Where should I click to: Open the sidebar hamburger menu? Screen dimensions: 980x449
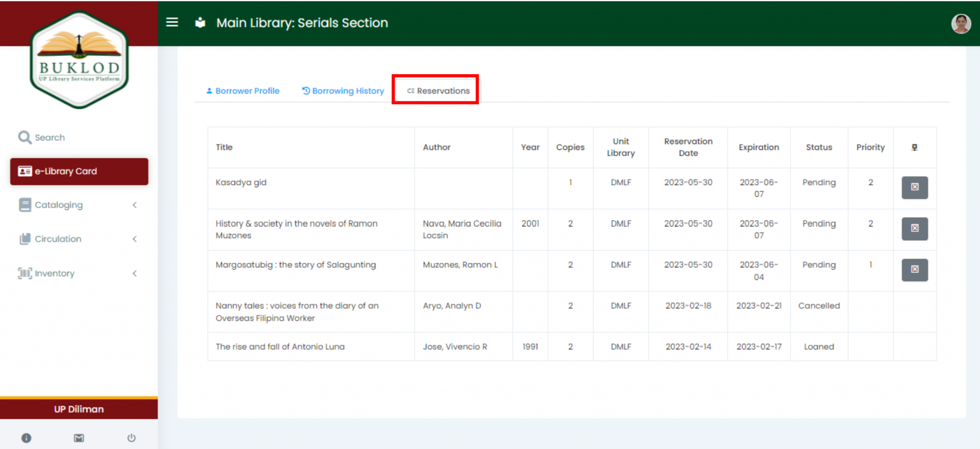tap(172, 22)
